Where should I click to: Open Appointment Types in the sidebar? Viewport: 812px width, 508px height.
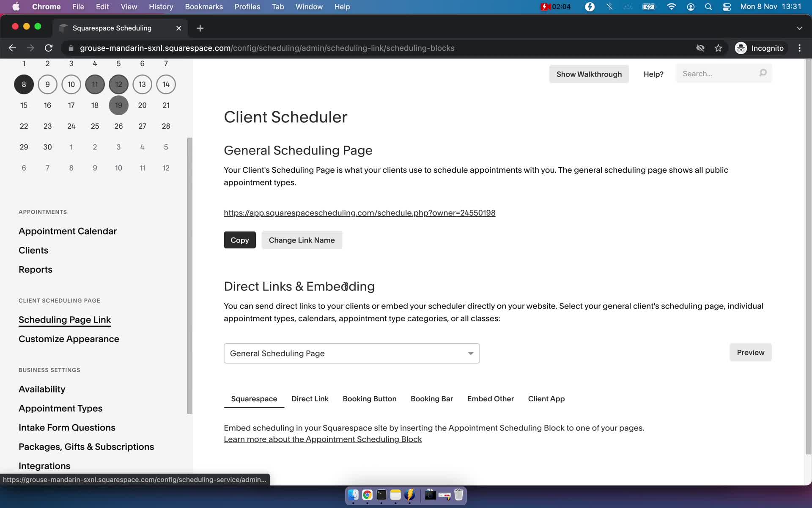click(60, 409)
